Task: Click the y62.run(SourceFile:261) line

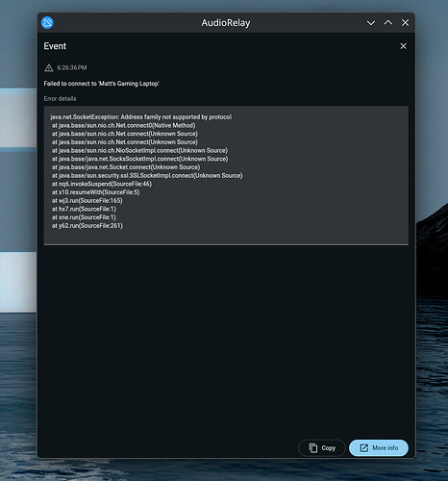Action: [x=87, y=225]
